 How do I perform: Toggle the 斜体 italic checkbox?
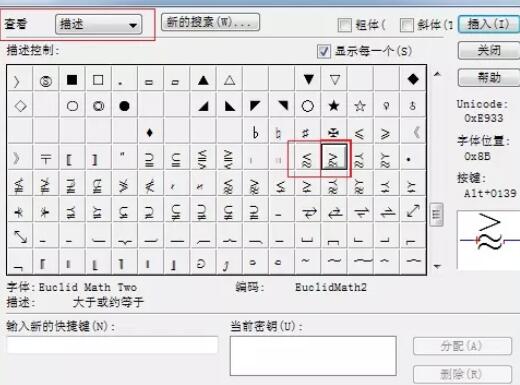coord(407,25)
